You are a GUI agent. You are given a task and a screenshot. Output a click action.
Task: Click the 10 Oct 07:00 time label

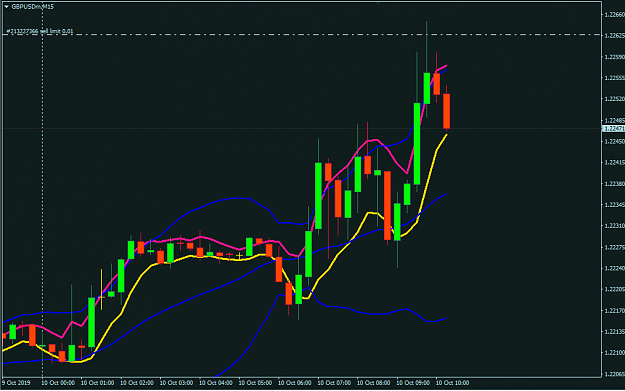pos(334,383)
